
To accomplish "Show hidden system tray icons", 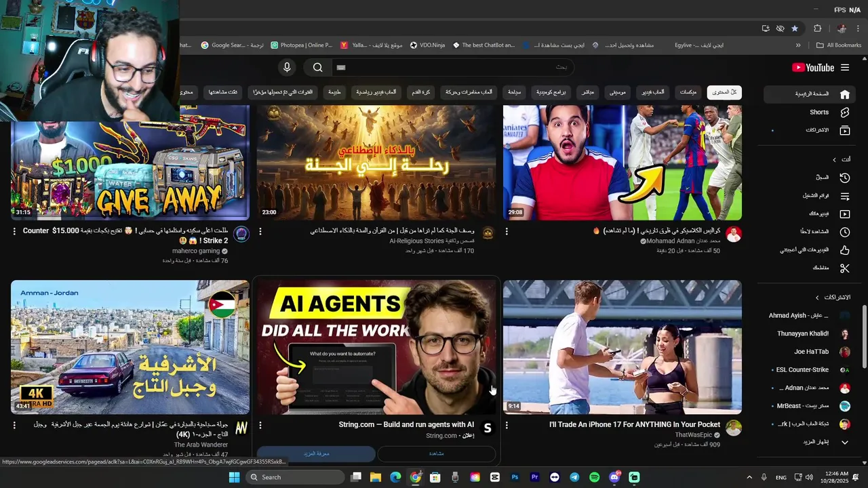I will click(749, 477).
